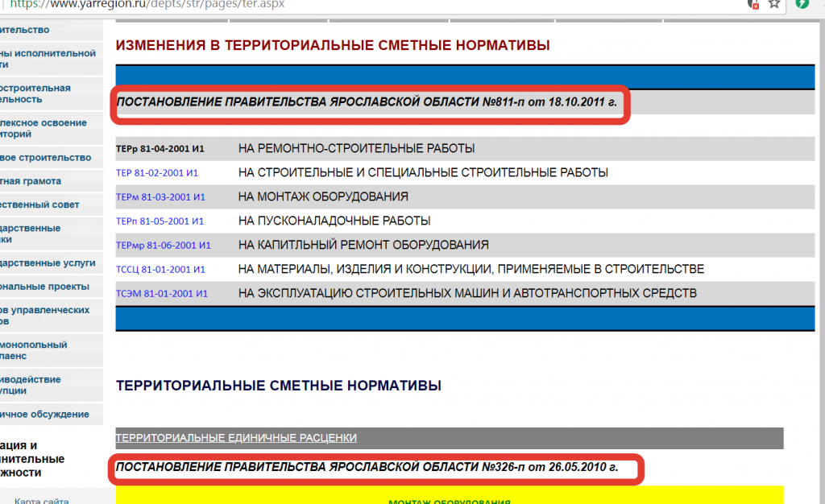Select 'государственные услуги' sidebar menu item
This screenshot has height=504, width=825.
[x=48, y=263]
